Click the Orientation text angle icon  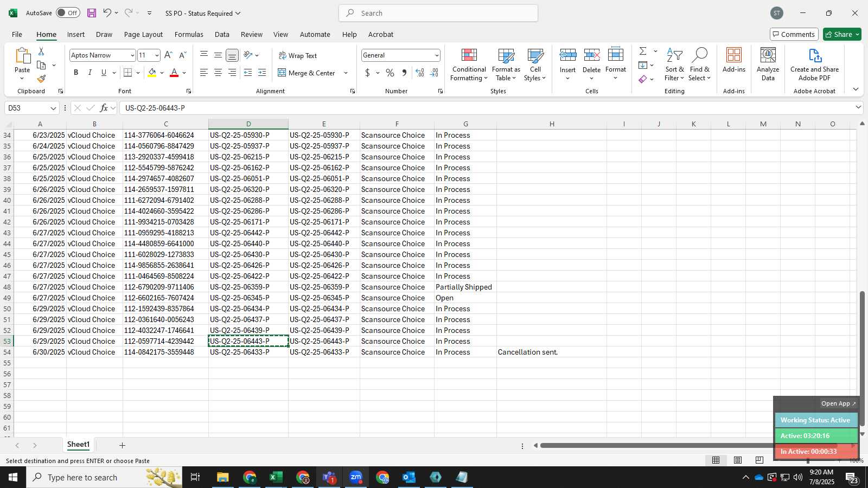248,55
